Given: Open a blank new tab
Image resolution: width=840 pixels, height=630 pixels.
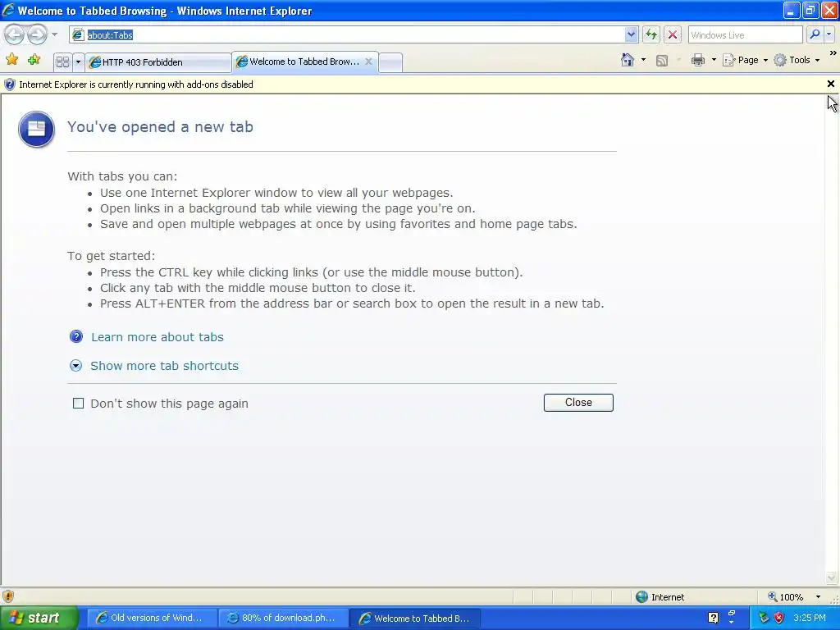Looking at the screenshot, I should click(x=390, y=62).
